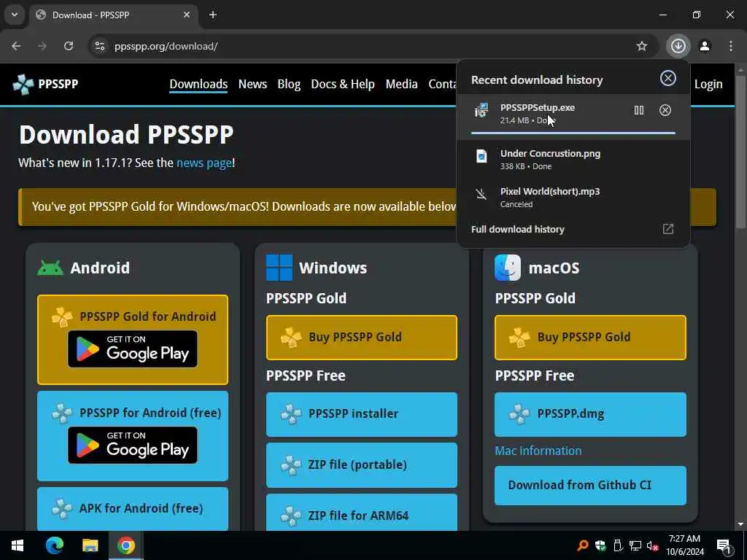
Task: Click Download from Github CI
Action: [590, 485]
